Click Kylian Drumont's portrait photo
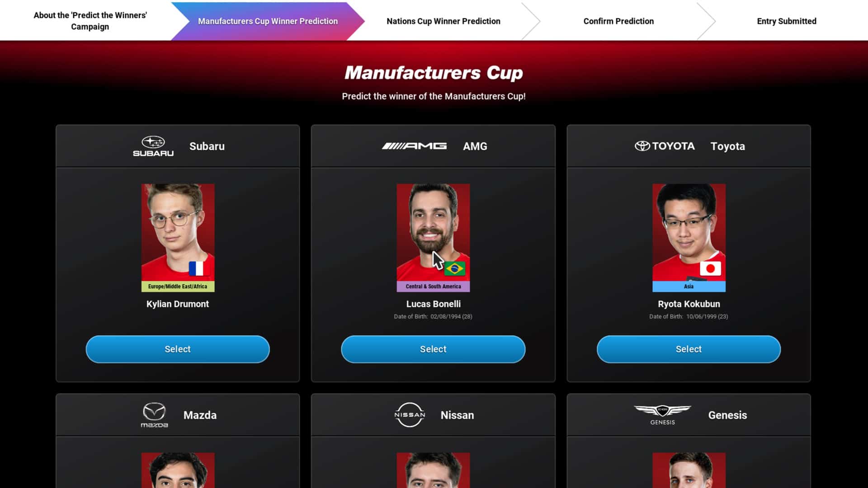The height and width of the screenshot is (488, 868). pos(178,237)
